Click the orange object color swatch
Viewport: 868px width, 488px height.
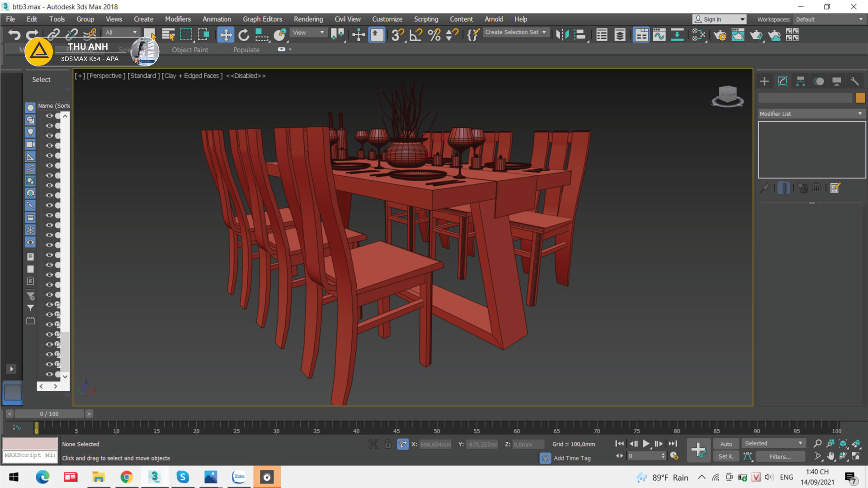[860, 98]
